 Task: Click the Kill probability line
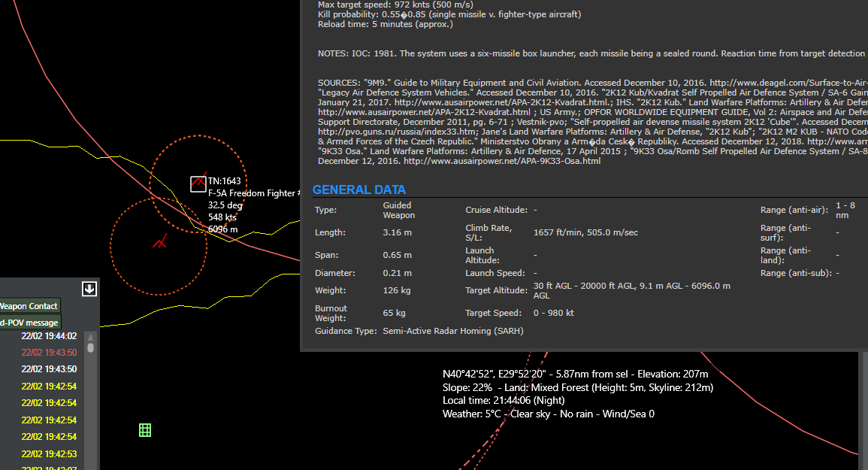coord(449,14)
